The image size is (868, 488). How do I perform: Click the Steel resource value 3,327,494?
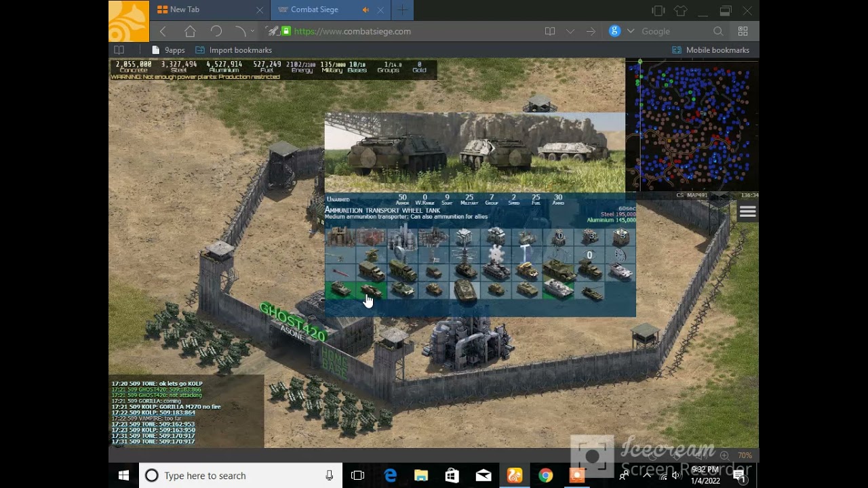point(178,64)
